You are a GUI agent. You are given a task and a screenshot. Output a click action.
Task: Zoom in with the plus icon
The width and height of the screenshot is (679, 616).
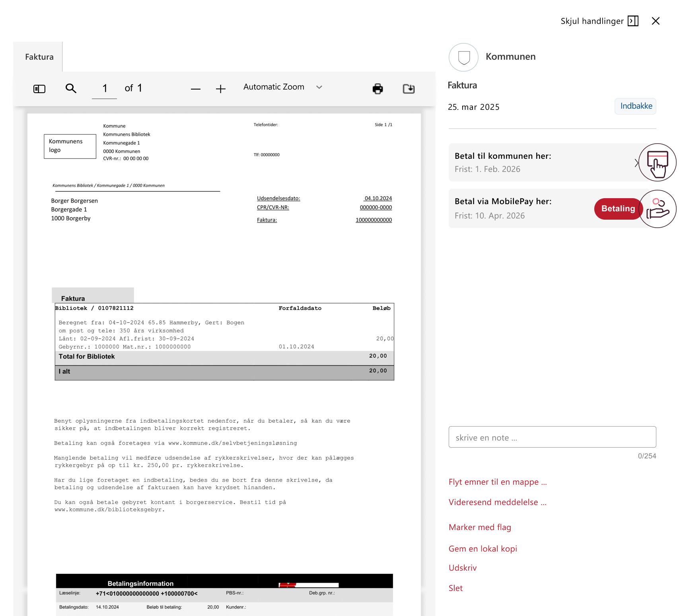(221, 89)
